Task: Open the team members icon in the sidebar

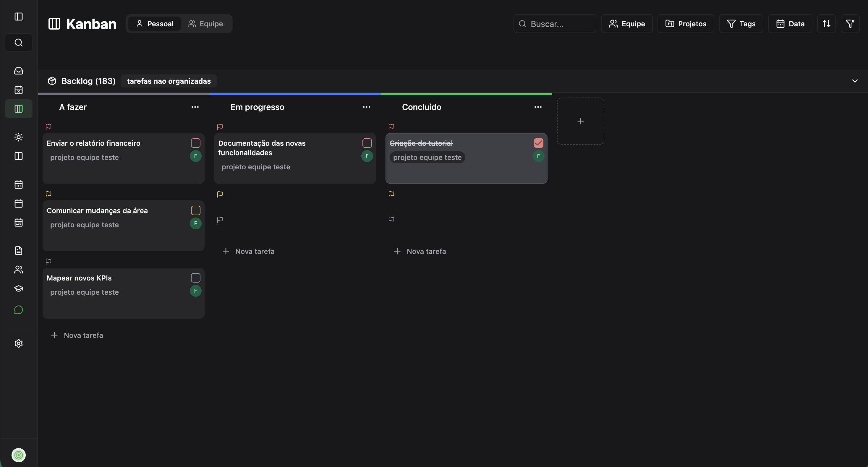Action: (x=18, y=269)
